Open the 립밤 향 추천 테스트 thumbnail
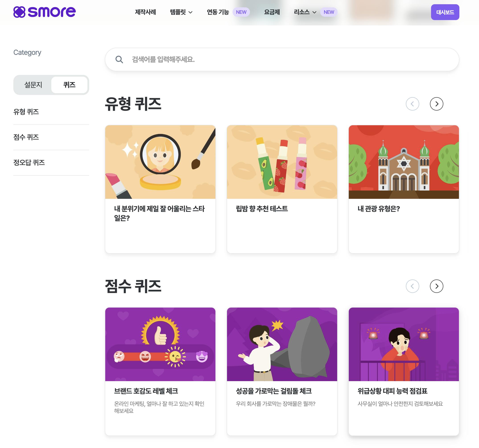479x448 pixels. coord(282,162)
